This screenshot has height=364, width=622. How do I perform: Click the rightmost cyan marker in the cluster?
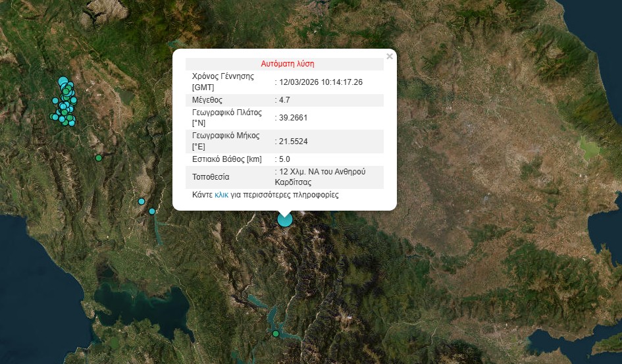tap(74, 100)
